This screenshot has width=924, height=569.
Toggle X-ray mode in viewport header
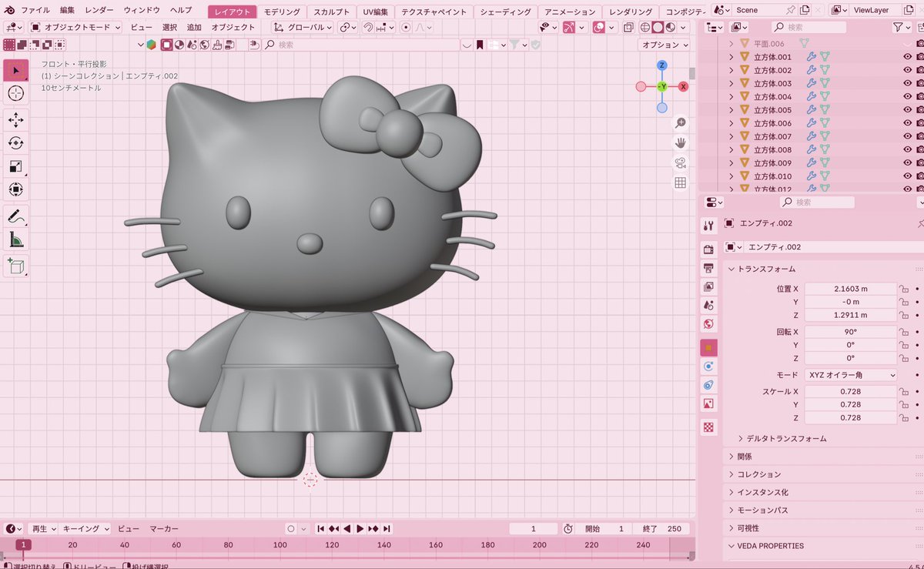(x=629, y=27)
